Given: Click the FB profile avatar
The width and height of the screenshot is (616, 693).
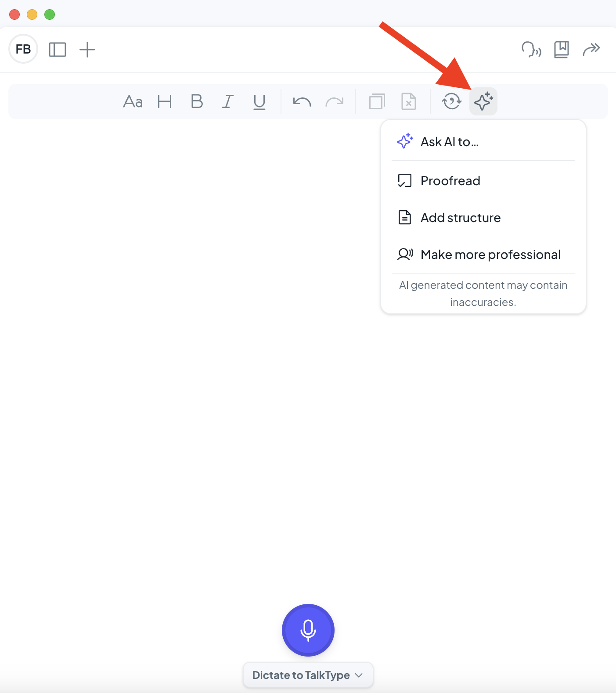Looking at the screenshot, I should point(23,49).
